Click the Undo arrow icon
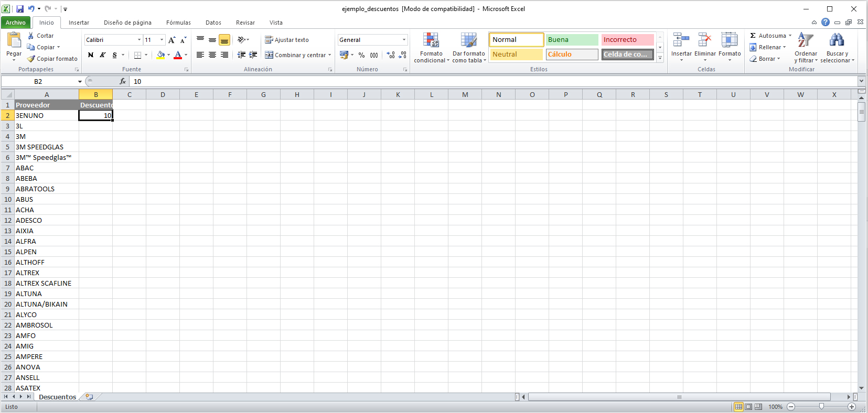The height and width of the screenshot is (413, 868). pos(31,8)
